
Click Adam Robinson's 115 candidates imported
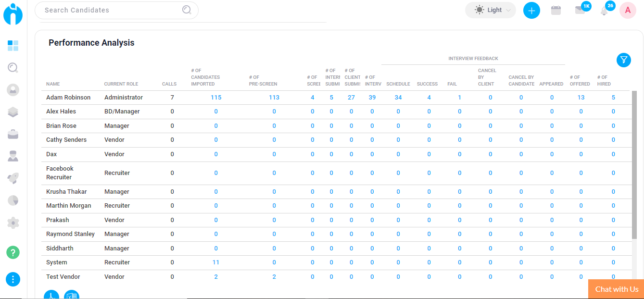click(216, 98)
